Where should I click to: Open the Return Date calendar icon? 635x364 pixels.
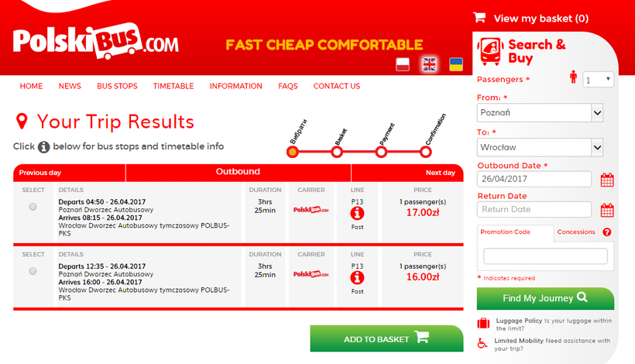pos(607,210)
